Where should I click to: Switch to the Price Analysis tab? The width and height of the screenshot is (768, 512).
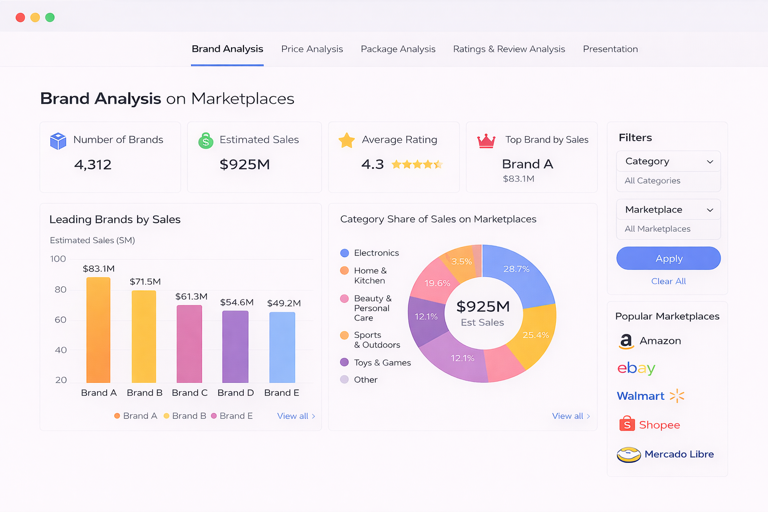click(312, 49)
